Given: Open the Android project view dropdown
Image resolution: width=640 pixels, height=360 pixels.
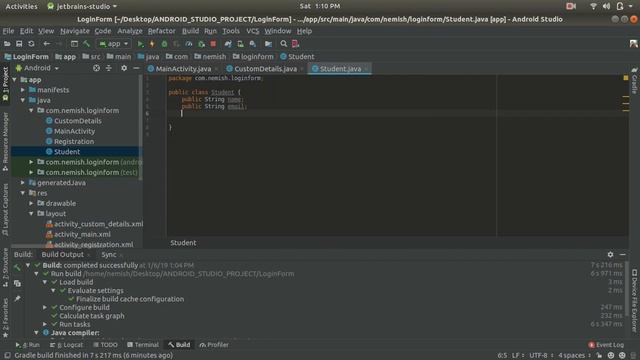Looking at the screenshot, I should [x=37, y=68].
